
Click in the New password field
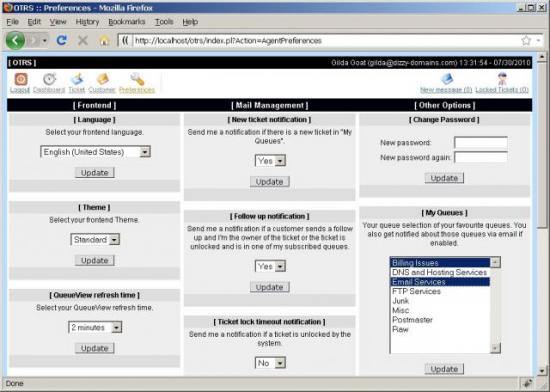481,143
